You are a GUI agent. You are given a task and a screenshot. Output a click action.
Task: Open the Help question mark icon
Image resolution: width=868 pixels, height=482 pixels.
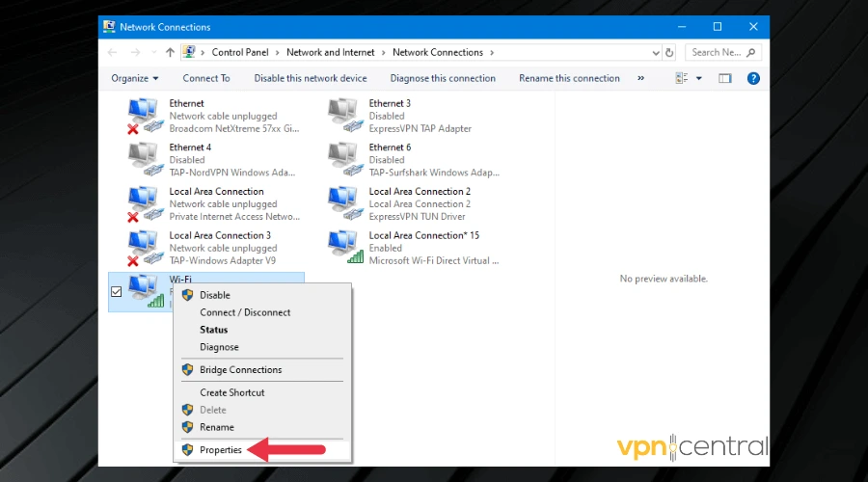click(x=753, y=78)
